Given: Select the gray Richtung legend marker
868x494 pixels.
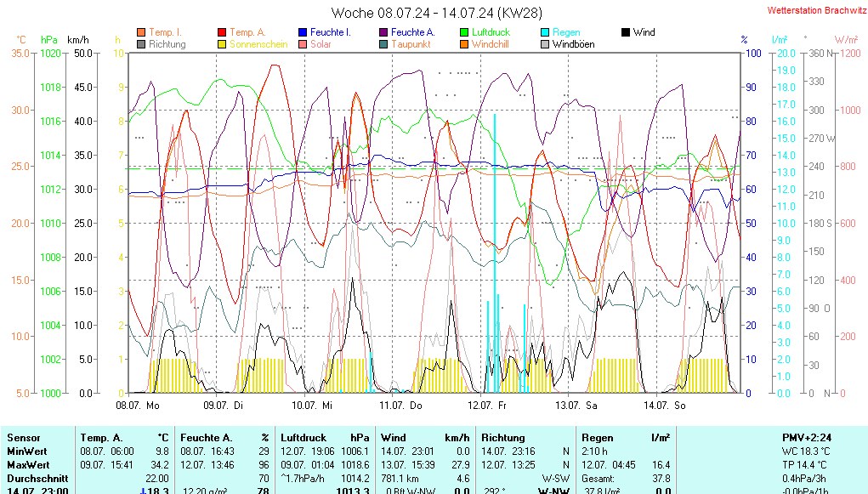Looking at the screenshot, I should coord(142,44).
